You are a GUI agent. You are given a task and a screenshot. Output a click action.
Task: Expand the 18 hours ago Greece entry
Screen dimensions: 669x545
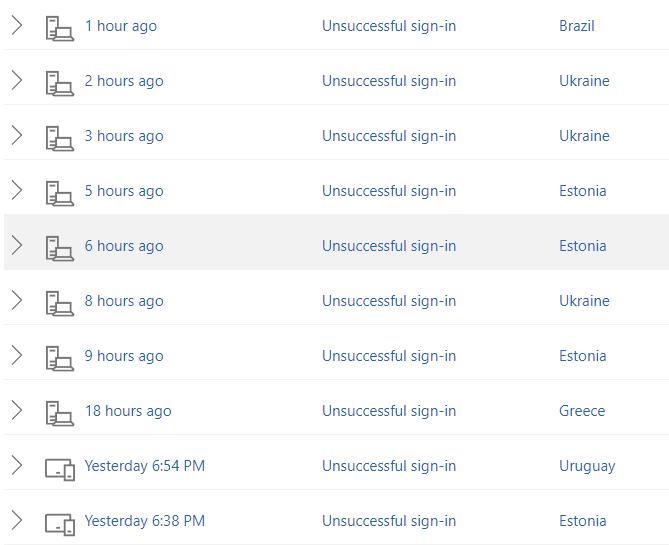click(16, 411)
